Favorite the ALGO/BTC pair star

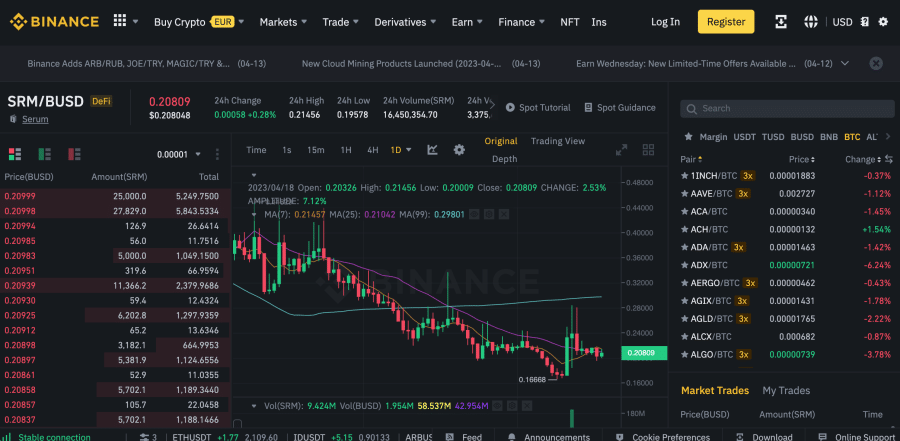(684, 354)
